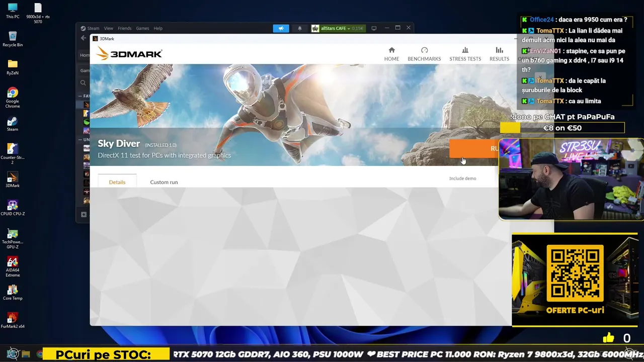
Task: Click the 3DMark window title bar label
Action: (107, 39)
